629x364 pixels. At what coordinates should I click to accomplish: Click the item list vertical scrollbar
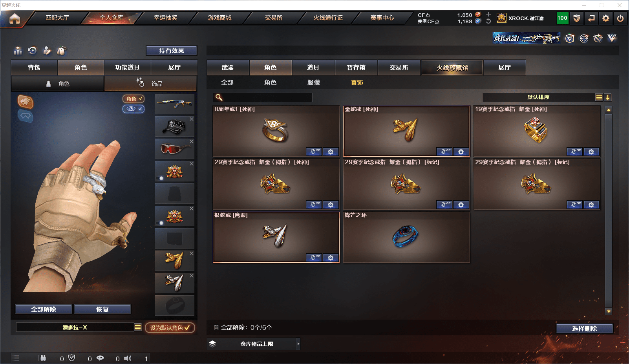609,210
